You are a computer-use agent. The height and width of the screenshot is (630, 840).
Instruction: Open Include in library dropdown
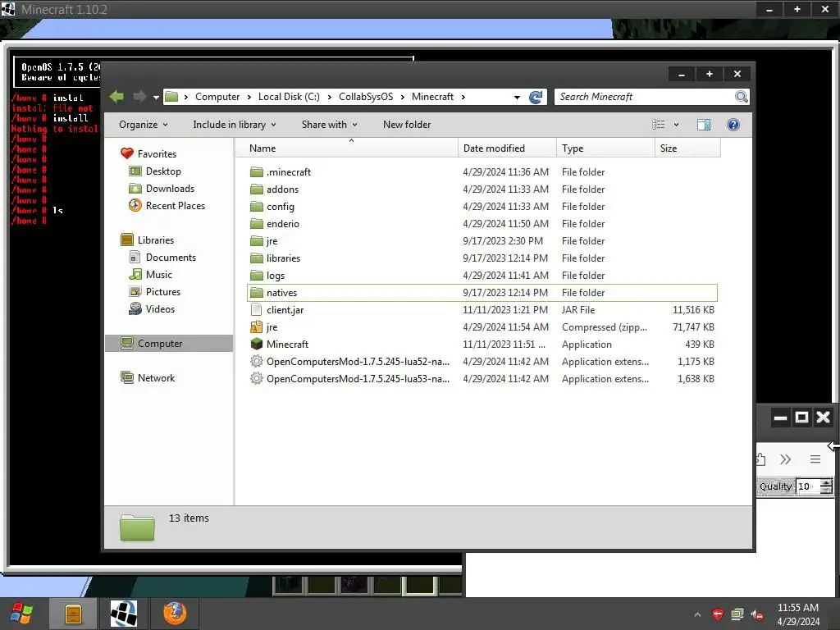[x=235, y=125]
